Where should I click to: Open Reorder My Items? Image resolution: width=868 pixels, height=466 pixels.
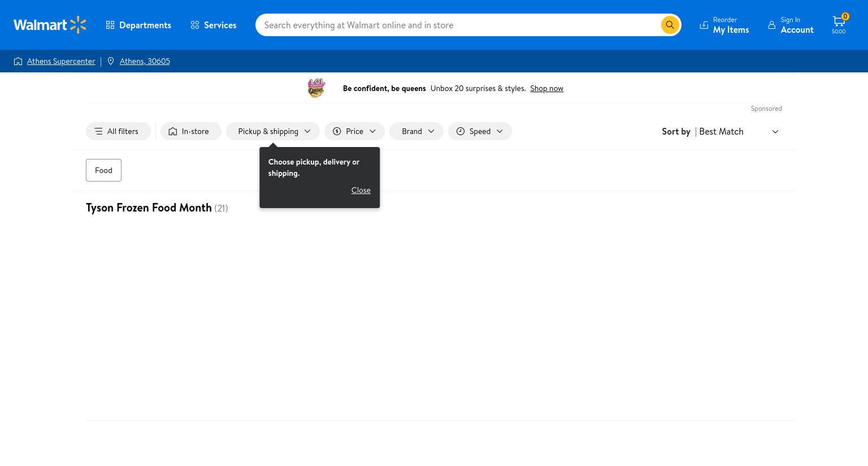[724, 25]
